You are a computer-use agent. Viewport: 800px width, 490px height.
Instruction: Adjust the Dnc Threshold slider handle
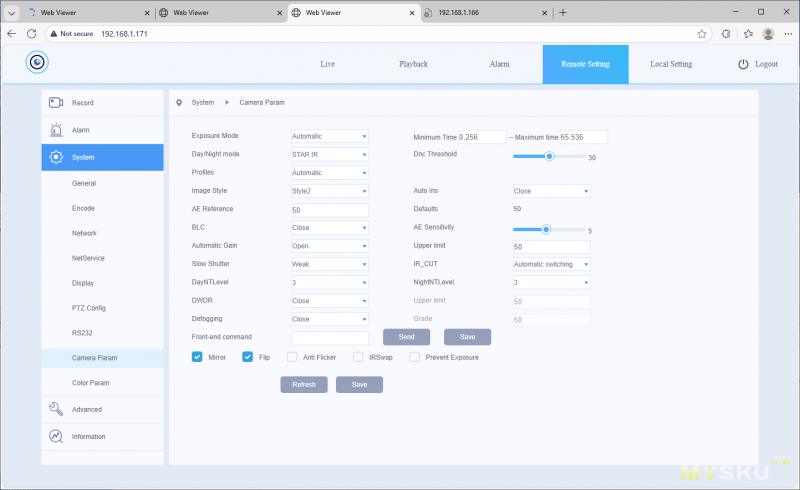(x=549, y=156)
